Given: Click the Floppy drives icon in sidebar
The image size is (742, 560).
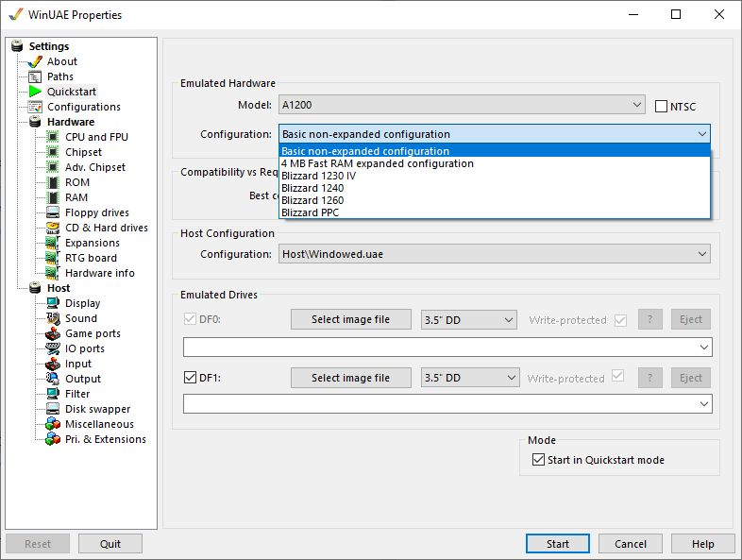Looking at the screenshot, I should (53, 212).
